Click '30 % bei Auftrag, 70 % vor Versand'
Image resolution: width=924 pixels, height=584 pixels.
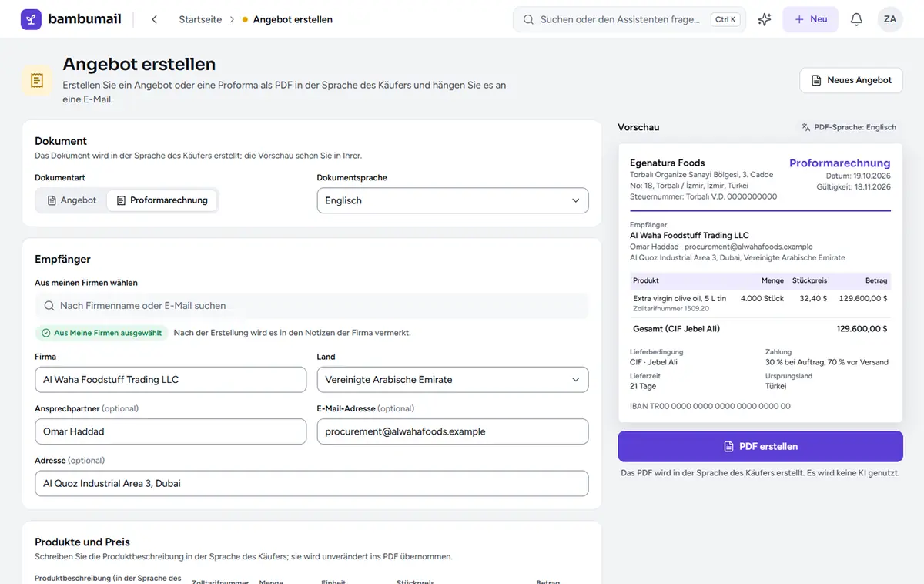(827, 362)
